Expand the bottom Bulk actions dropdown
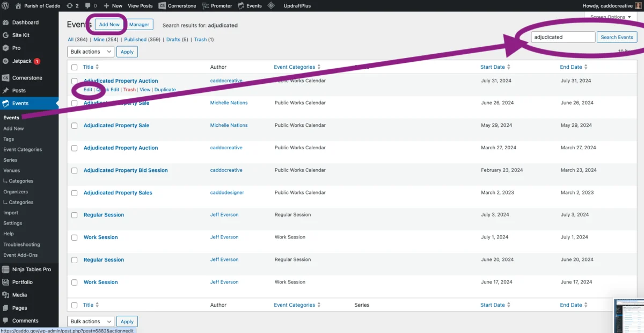Screen dimensions: 644x333 [x=90, y=322]
